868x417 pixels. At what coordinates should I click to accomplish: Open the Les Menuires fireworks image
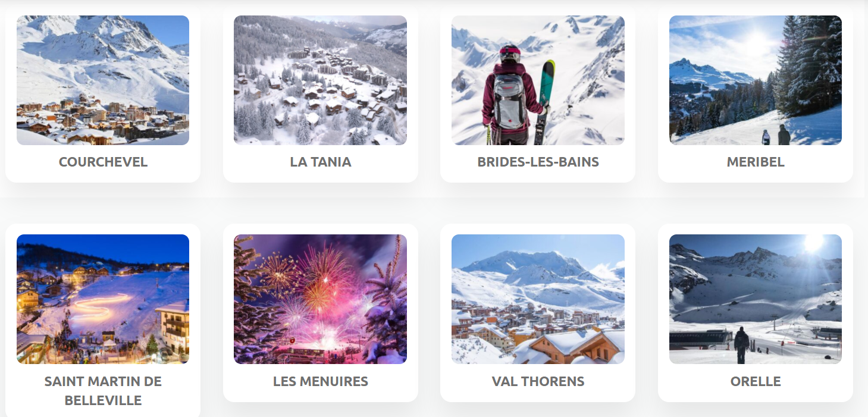[x=320, y=299]
